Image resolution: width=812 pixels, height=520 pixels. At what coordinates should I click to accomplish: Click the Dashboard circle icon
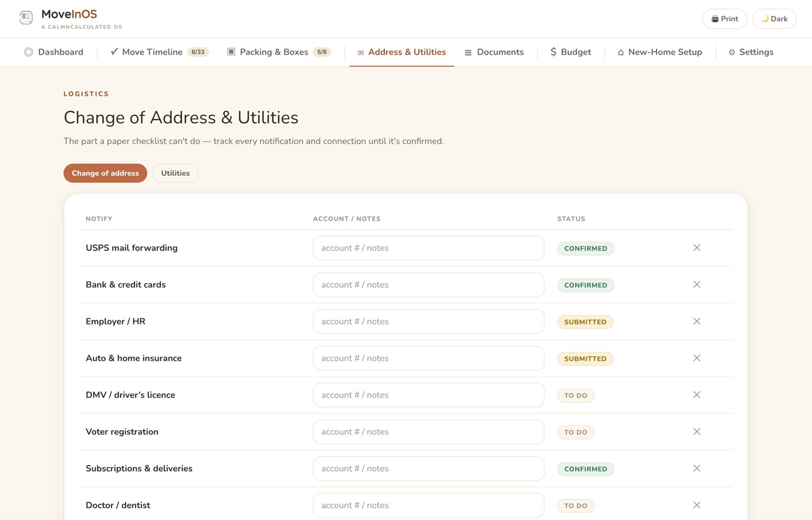pos(29,52)
